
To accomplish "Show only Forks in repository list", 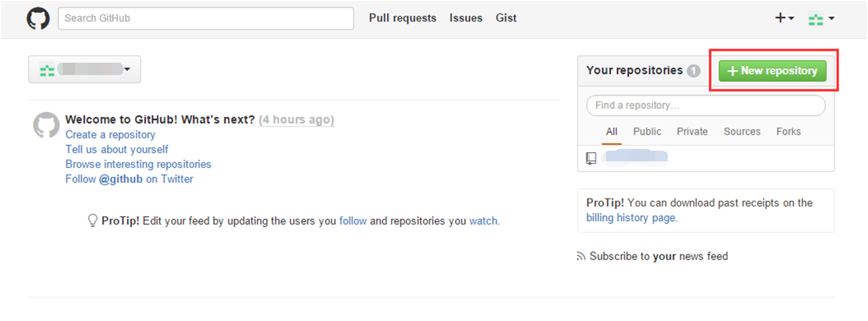I will [788, 132].
